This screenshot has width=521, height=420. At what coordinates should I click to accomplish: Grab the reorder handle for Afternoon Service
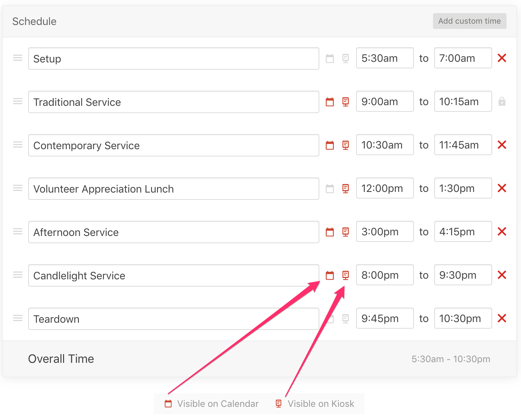[18, 231]
